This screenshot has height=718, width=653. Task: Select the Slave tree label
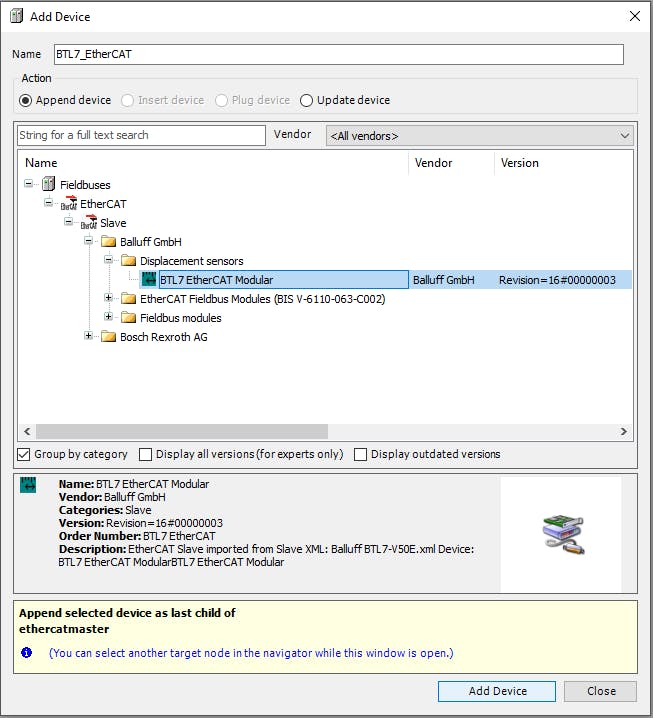tap(113, 223)
